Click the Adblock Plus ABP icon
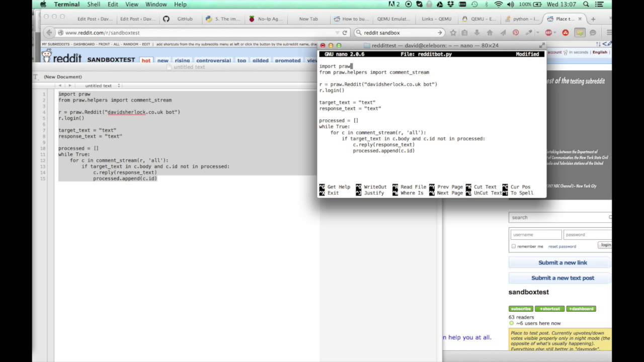 point(548,33)
